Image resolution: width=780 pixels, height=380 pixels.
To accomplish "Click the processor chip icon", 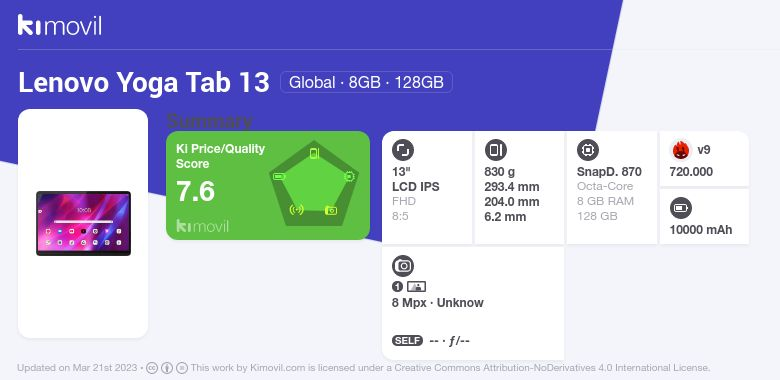I will tap(587, 150).
